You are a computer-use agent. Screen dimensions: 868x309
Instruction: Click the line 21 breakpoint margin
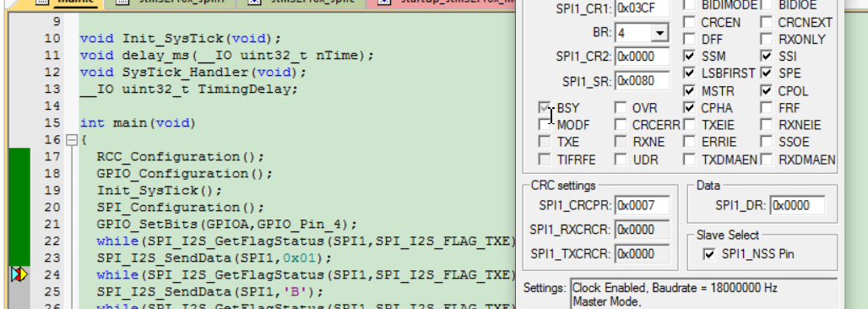click(20, 225)
